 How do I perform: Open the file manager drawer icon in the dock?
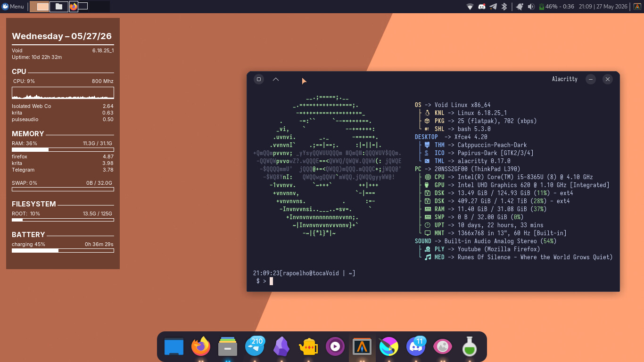[x=228, y=347]
